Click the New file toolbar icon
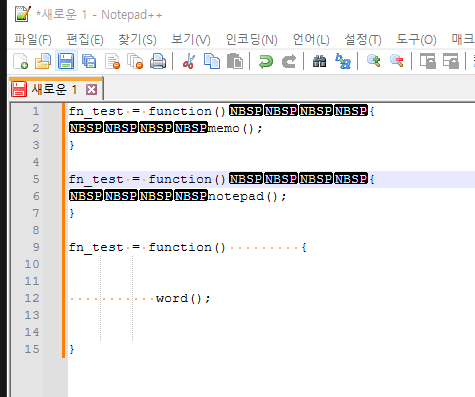 tap(21, 61)
